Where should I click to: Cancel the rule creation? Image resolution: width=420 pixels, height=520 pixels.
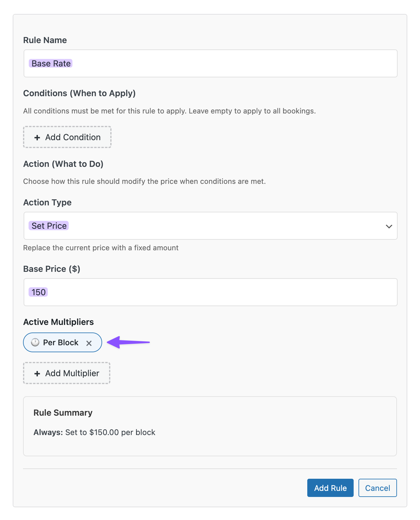tap(377, 488)
